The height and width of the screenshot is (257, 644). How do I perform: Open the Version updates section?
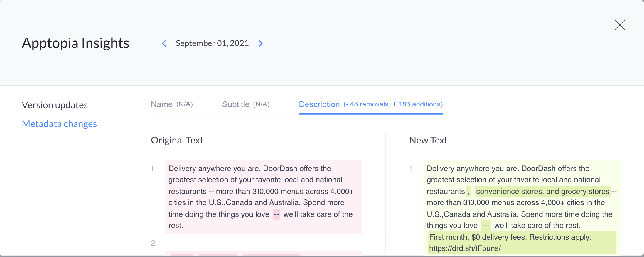tap(55, 105)
